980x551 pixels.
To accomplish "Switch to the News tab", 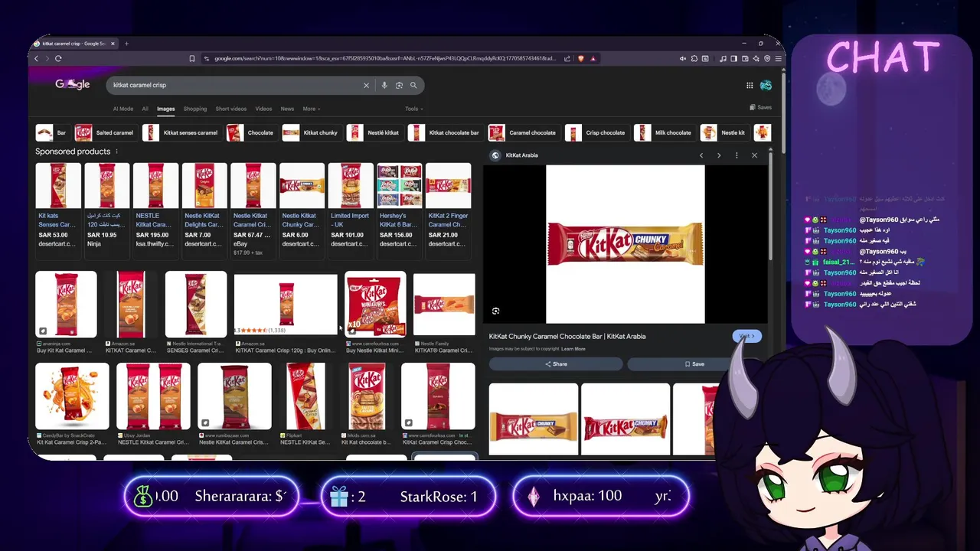I will point(287,109).
